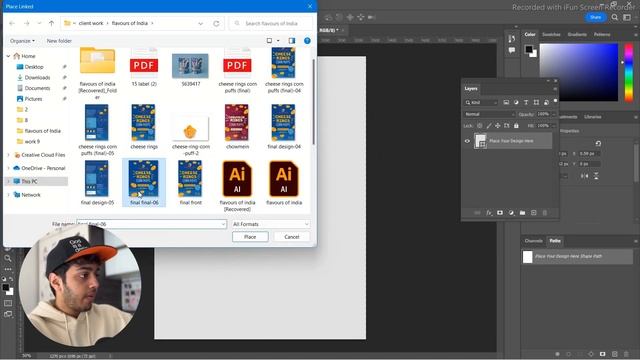The width and height of the screenshot is (640, 360).
Task: Toggle the preview pane in dialog
Action: pos(292,40)
